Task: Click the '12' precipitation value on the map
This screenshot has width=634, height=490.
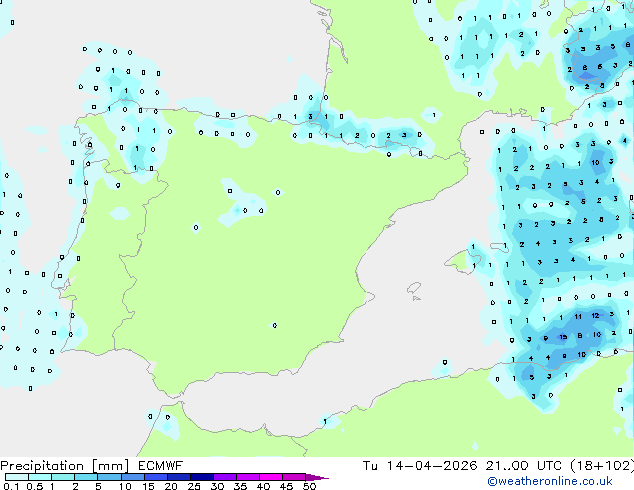Action: click(x=595, y=315)
